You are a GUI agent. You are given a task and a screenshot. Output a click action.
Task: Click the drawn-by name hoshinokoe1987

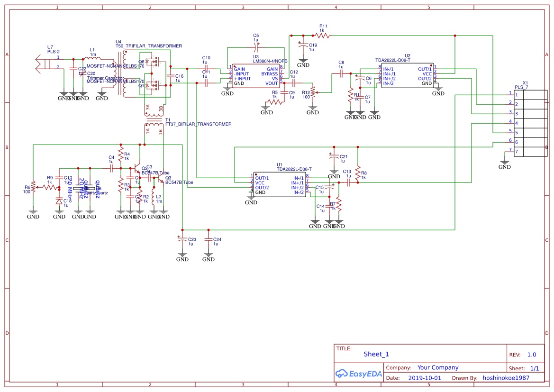(x=506, y=378)
